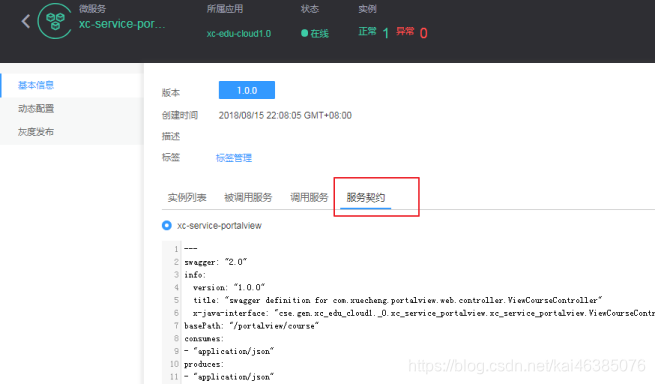Viewport: 655px width, 384px height.
Task: Click the swagger: "2.0" code line
Action: [x=216, y=262]
